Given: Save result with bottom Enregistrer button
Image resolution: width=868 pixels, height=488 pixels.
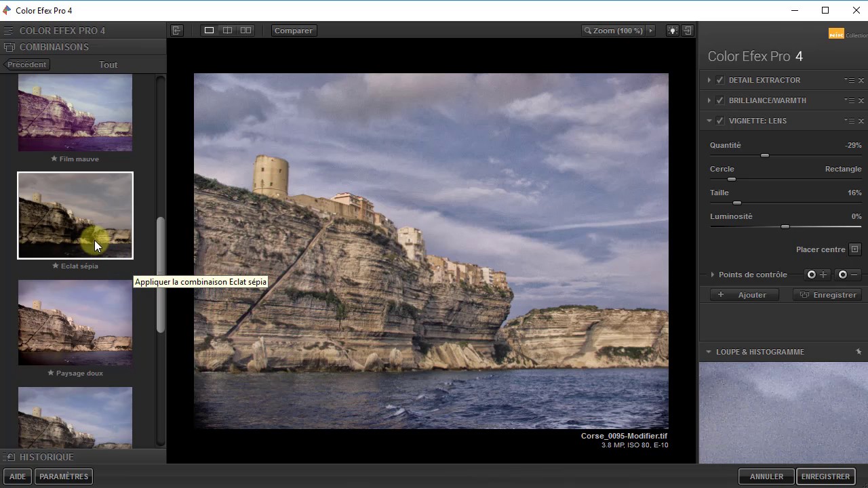Looking at the screenshot, I should (825, 476).
